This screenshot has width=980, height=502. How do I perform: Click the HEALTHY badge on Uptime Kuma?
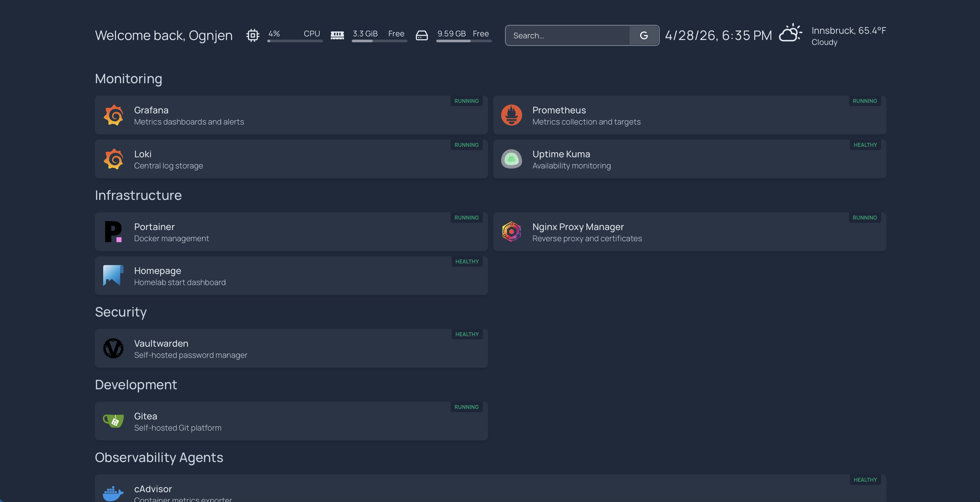(x=865, y=145)
